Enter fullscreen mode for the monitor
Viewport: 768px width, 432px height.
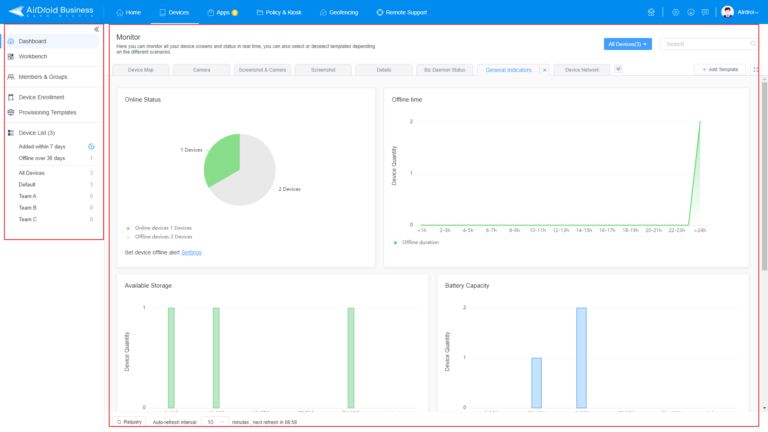(756, 70)
